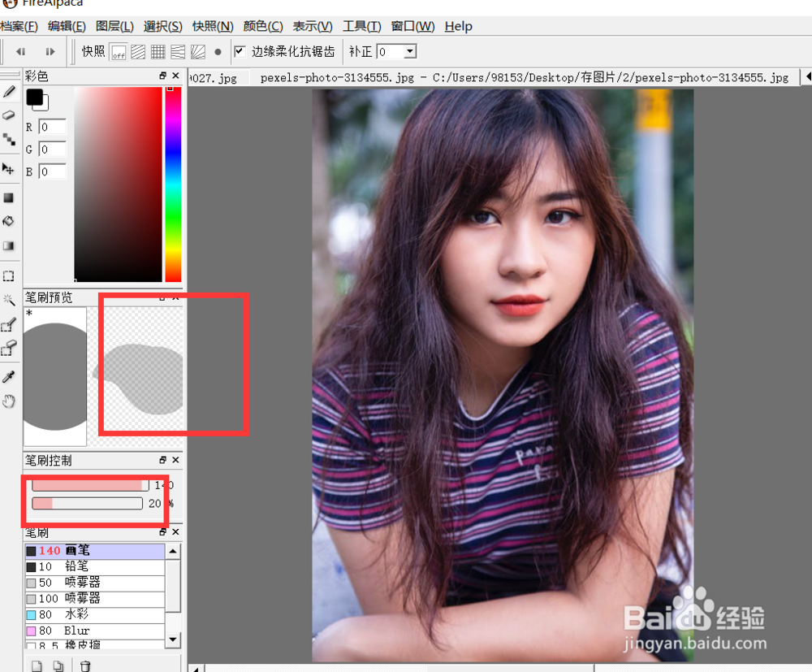Click brush list scroll up arrow
Image resolution: width=812 pixels, height=672 pixels.
(173, 551)
